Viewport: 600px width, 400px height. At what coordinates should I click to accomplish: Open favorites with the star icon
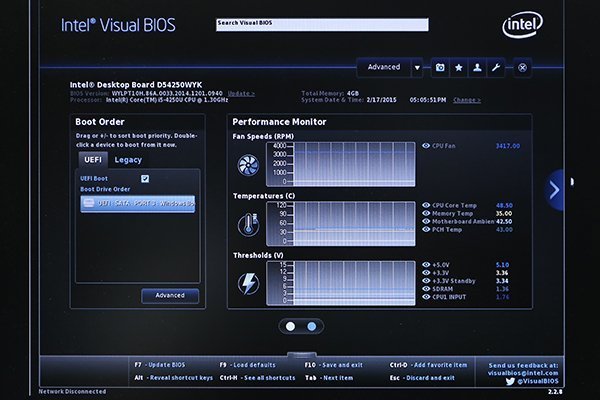458,67
